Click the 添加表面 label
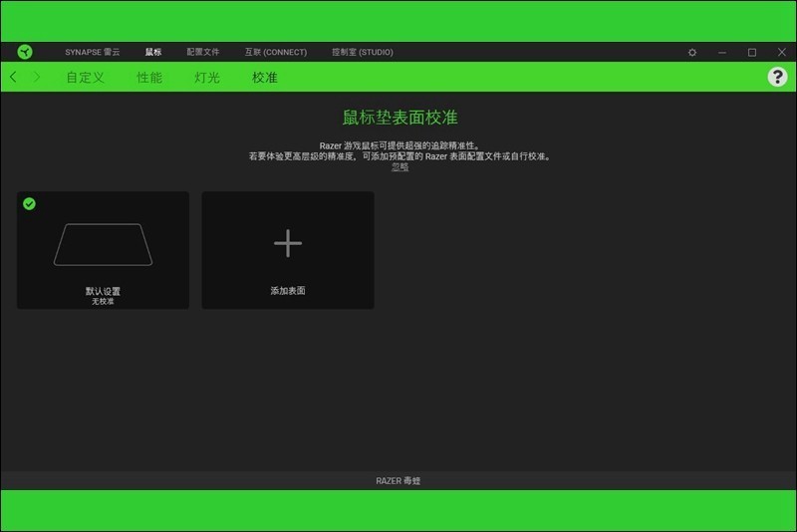Screen dimensions: 797x532 tap(288, 291)
